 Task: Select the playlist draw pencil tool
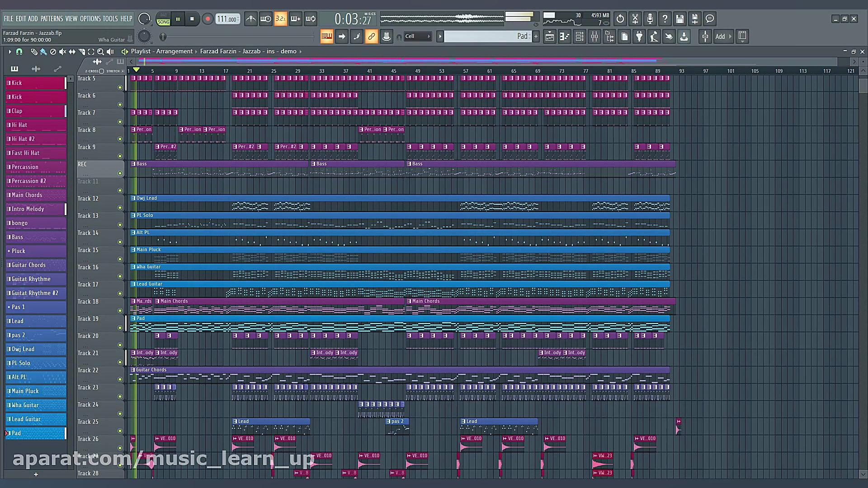click(x=34, y=52)
